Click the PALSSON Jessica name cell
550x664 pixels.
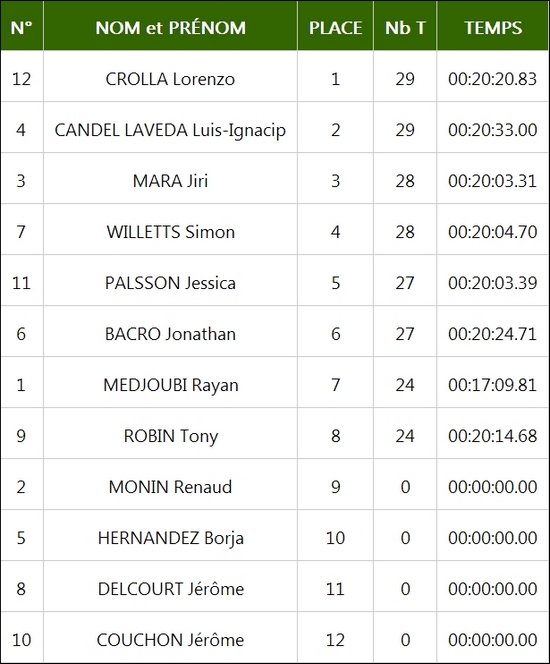tap(170, 282)
